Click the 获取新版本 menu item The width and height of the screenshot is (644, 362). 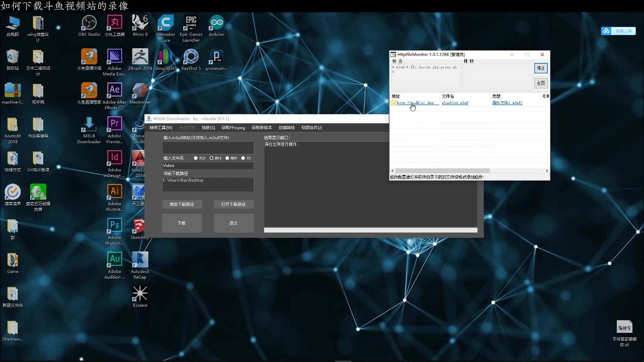coord(262,128)
